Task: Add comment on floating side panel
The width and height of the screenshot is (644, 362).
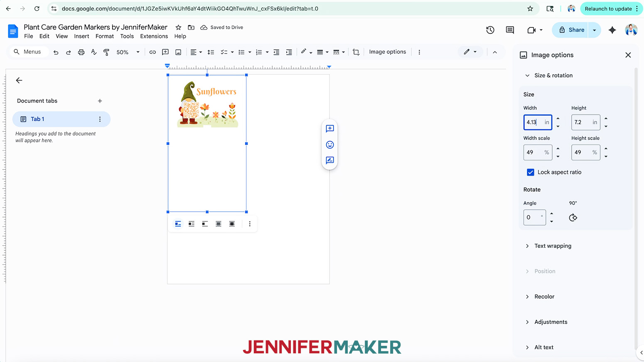Action: tap(330, 129)
